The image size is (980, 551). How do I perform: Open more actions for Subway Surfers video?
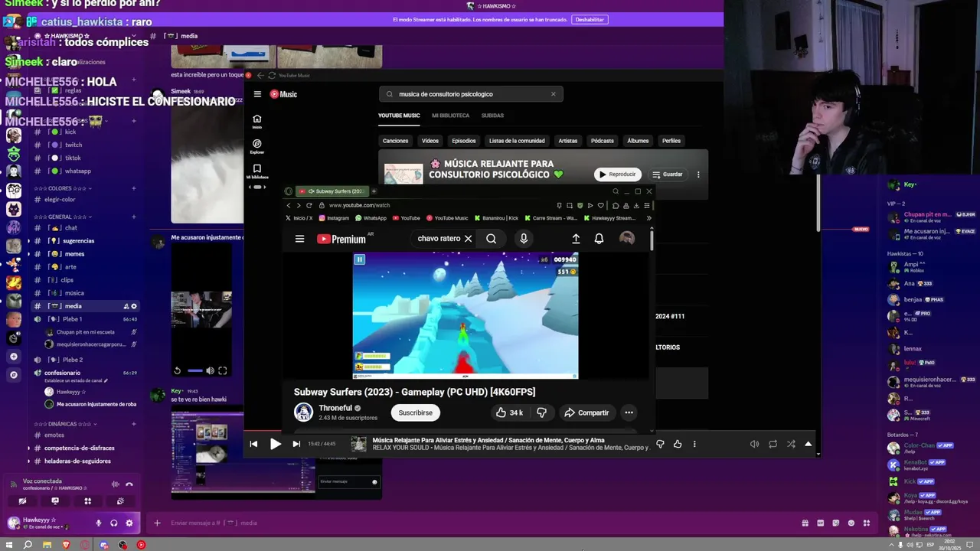629,412
